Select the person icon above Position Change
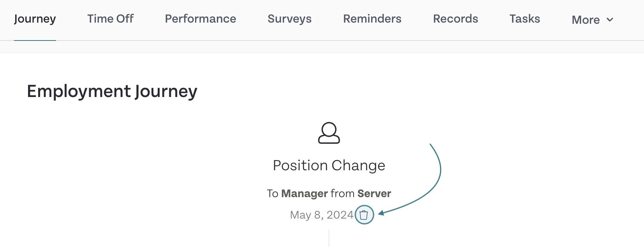The width and height of the screenshot is (644, 247). pos(329,133)
